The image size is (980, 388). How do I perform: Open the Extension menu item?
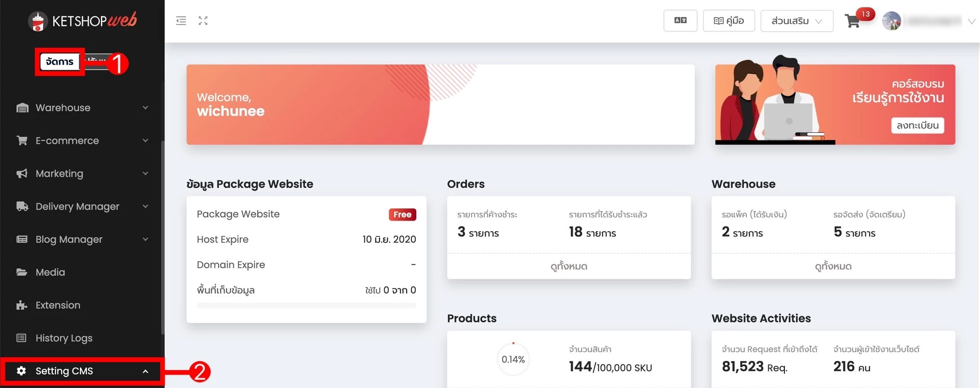(82, 305)
